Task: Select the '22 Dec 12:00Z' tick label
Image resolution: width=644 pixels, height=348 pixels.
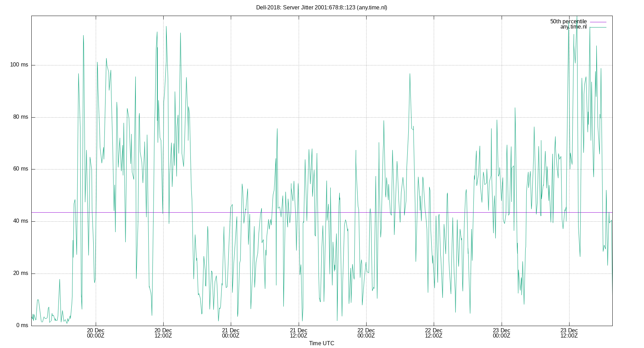Action: pyautogui.click(x=433, y=333)
